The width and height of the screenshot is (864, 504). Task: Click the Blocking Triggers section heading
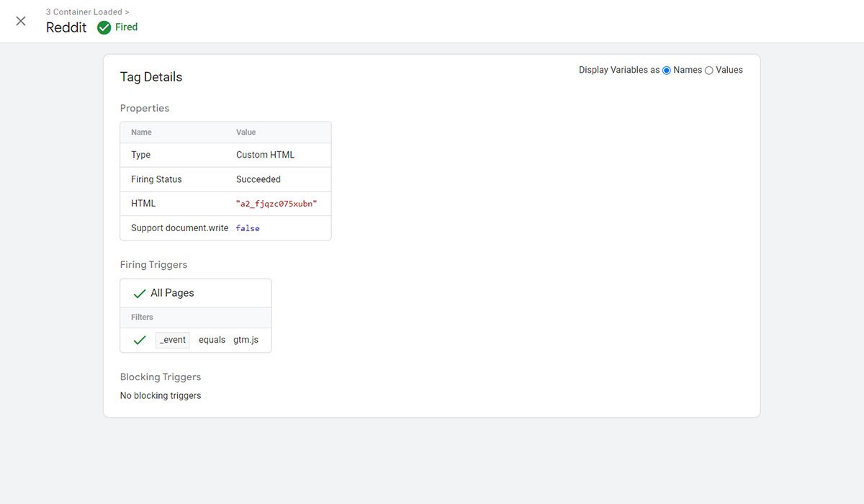click(161, 377)
